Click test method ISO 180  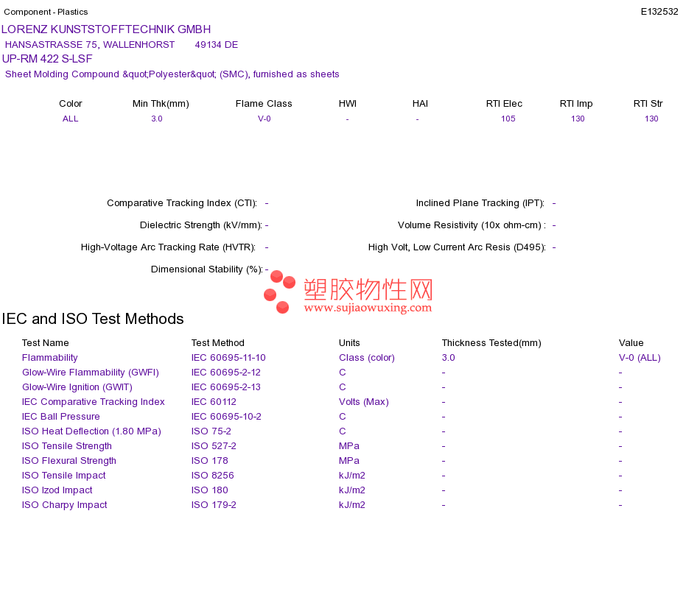point(210,490)
